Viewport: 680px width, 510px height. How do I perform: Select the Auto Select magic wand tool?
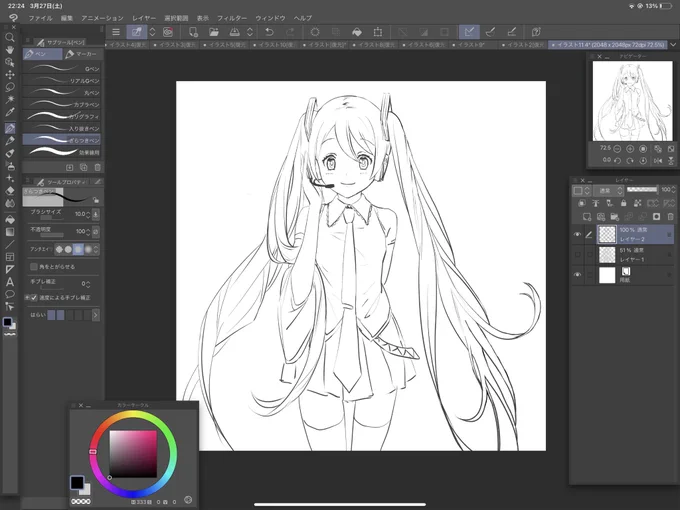coord(10,99)
